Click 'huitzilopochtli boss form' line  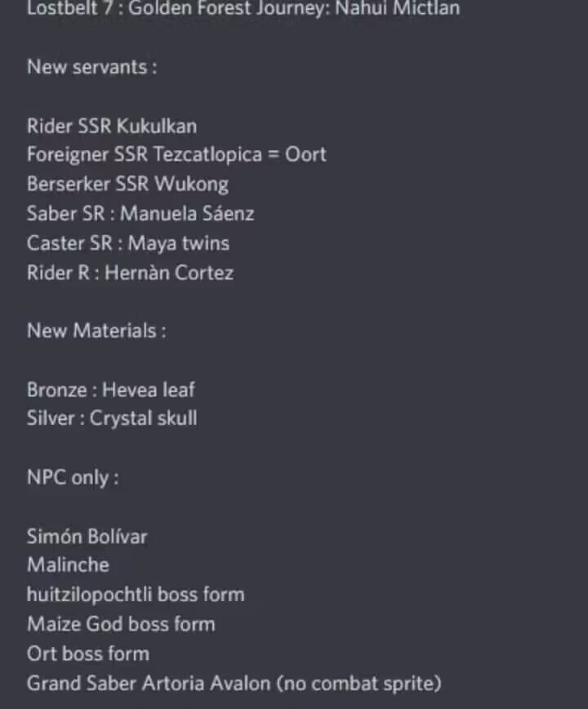pyautogui.click(x=136, y=595)
